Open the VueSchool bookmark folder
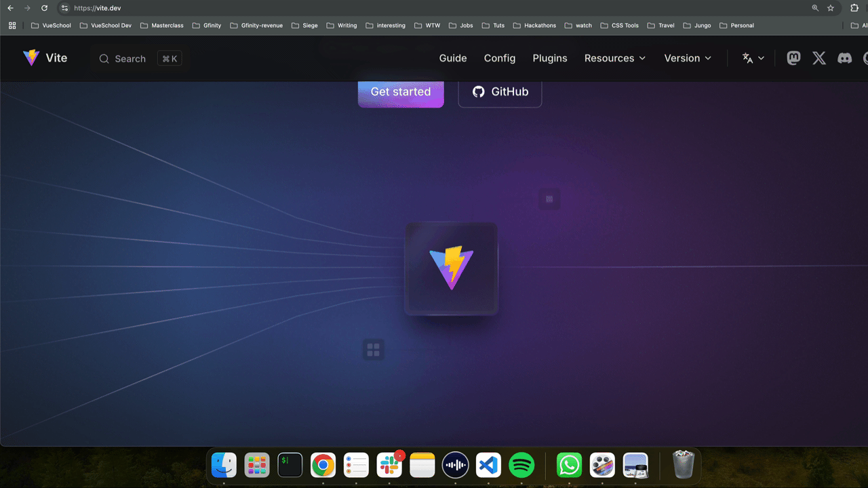 pos(51,26)
